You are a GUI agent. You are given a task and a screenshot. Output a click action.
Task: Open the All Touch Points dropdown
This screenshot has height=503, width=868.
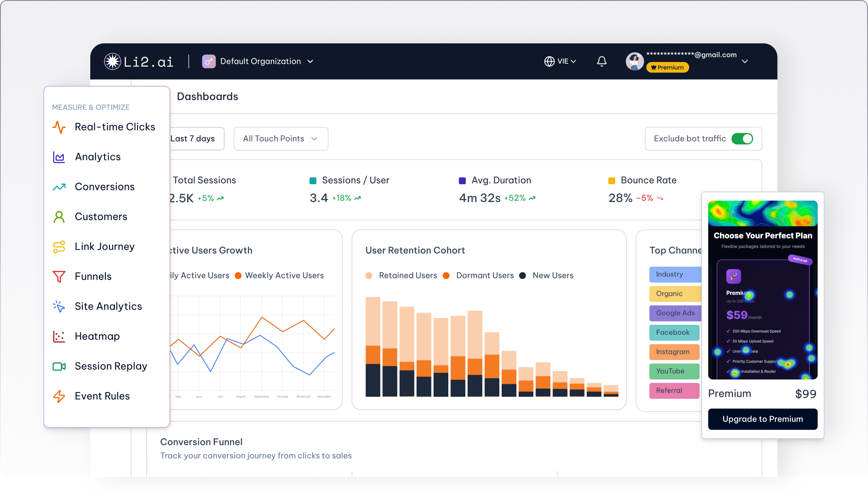[x=281, y=139]
